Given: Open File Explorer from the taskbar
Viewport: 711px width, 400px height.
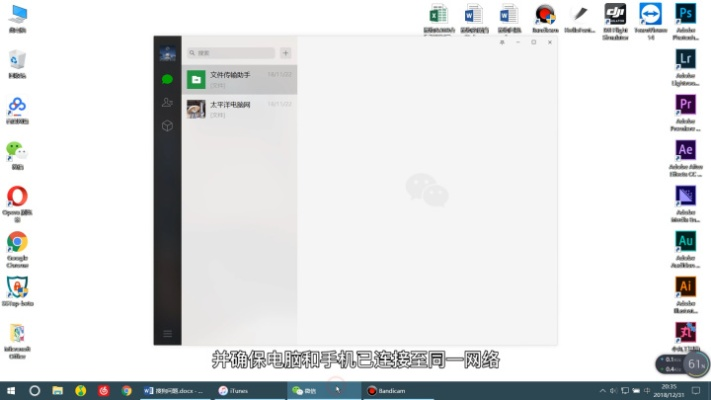Looking at the screenshot, I should [x=58, y=390].
